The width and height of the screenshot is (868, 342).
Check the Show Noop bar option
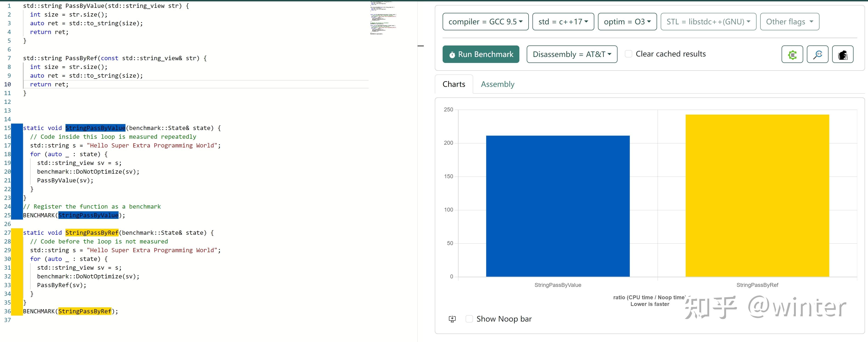pos(469,319)
